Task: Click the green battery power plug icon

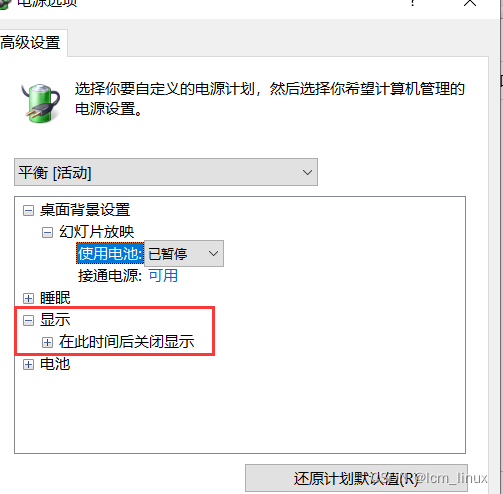Action: (x=40, y=103)
